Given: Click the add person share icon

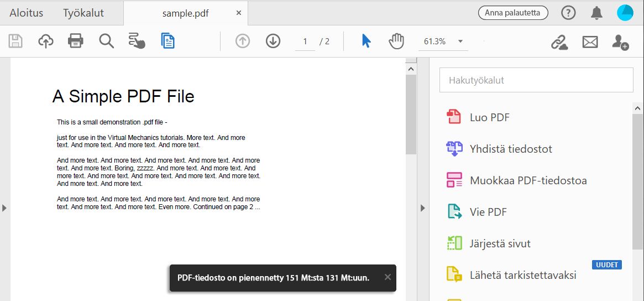Looking at the screenshot, I should click(620, 42).
